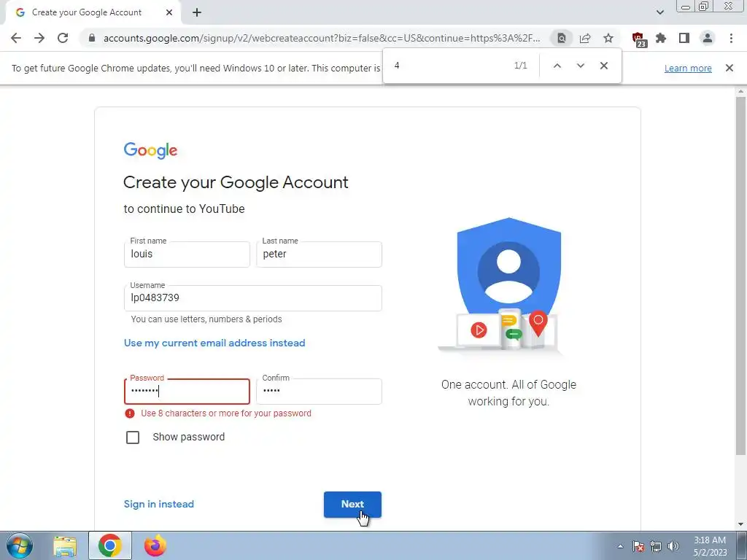View site security lock information
This screenshot has width=747, height=560.
(x=92, y=38)
